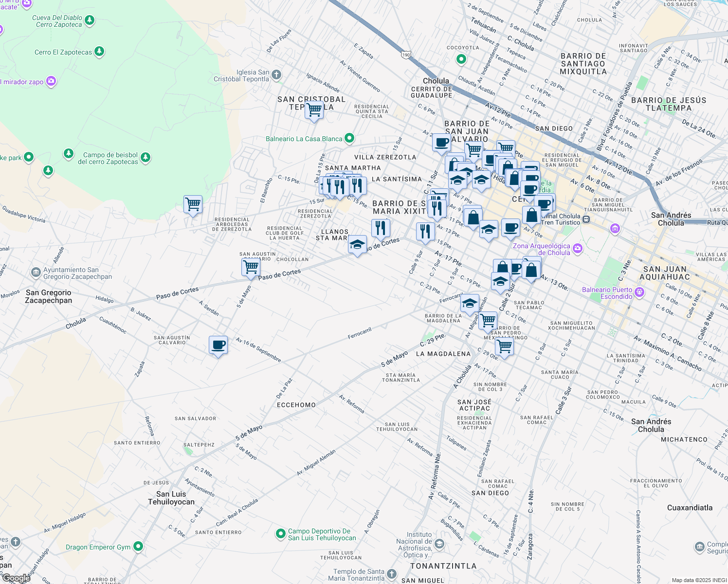Click the coffee cup marker near Av 16 de Septiembre
The image size is (728, 584).
click(x=218, y=346)
